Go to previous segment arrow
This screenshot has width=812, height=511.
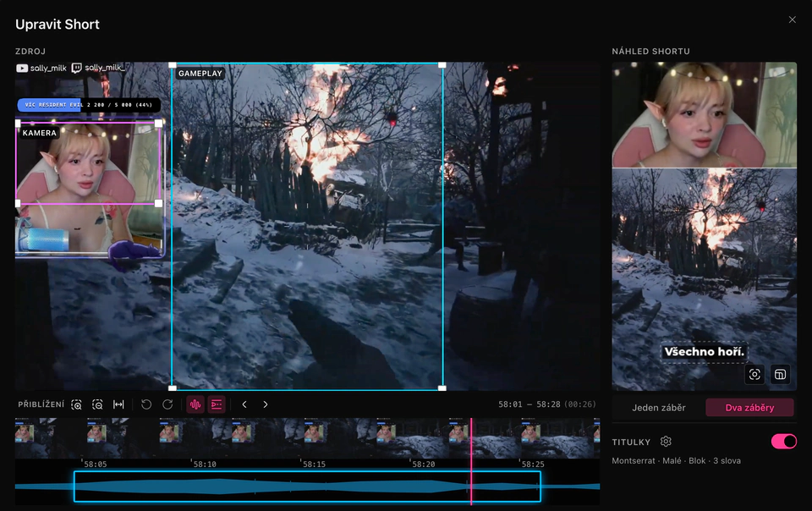pos(244,404)
